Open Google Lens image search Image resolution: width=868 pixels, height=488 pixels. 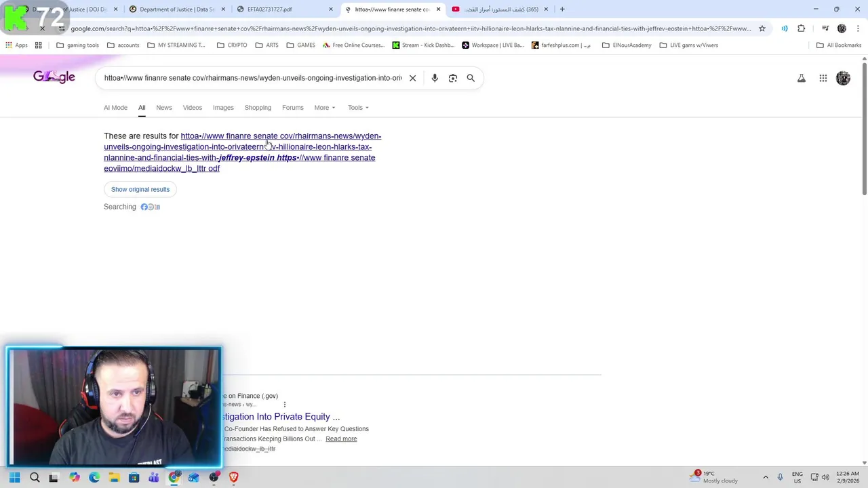coord(453,78)
